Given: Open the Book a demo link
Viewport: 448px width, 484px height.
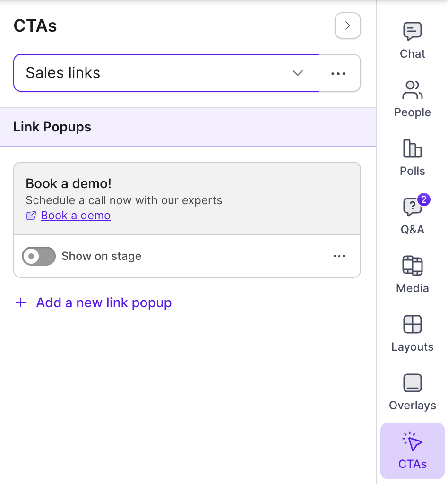Looking at the screenshot, I should point(76,216).
